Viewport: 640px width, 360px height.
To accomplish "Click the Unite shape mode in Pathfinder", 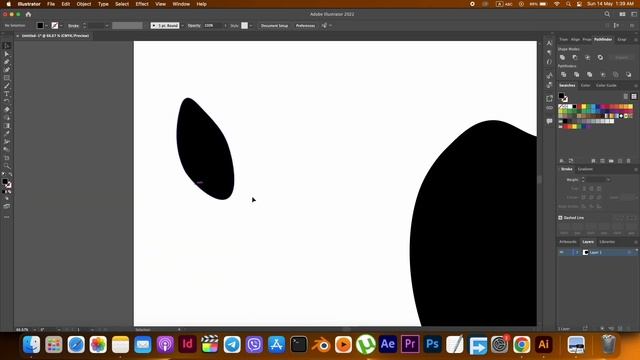I will click(x=562, y=58).
